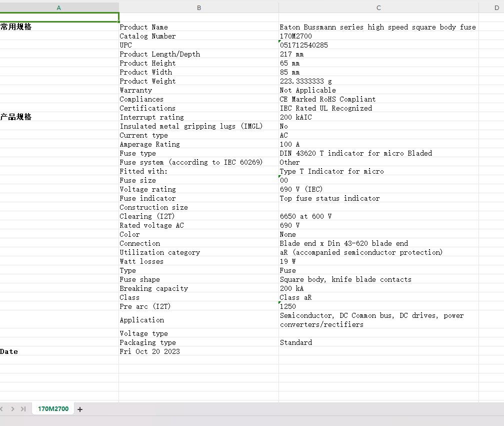Screen dimensions: 504x426
Task: Select 'aR (accompanied semiconductor protection)' cell
Action: (x=378, y=252)
